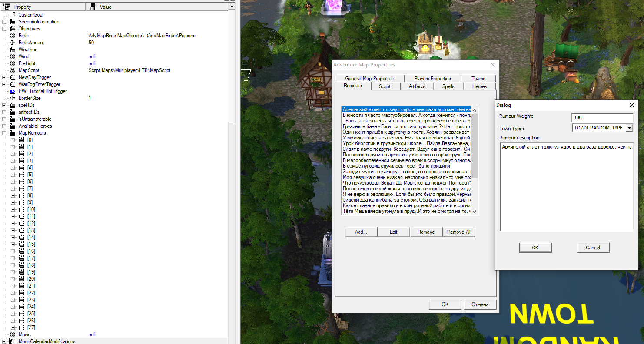Click the PWLTutorialHintTrigger text-type icon

click(x=13, y=91)
